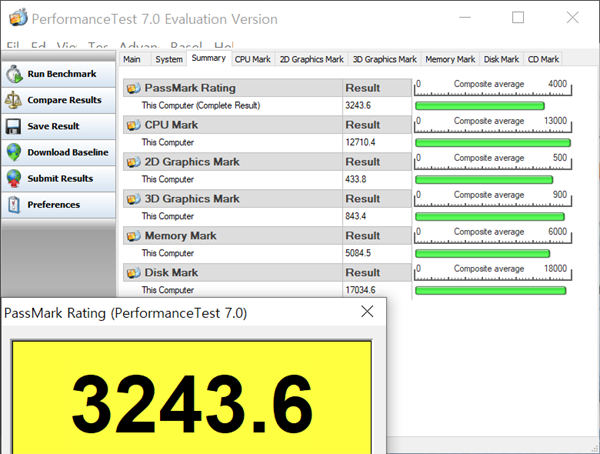Click the Submit Results globe arrow icon

point(14,178)
